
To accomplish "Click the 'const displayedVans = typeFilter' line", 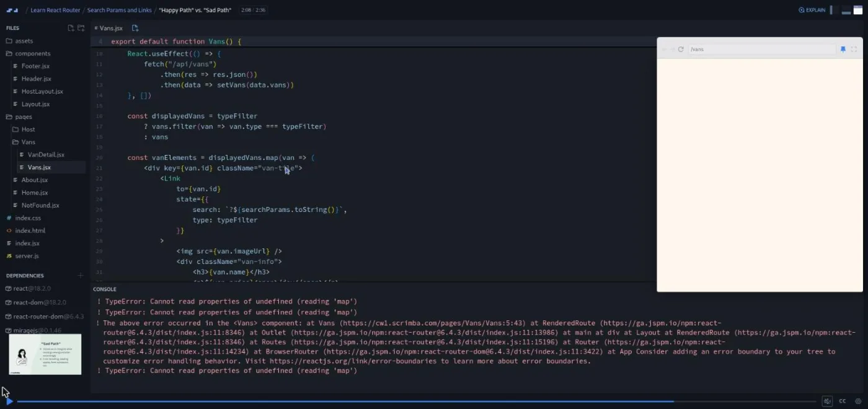I will [192, 116].
